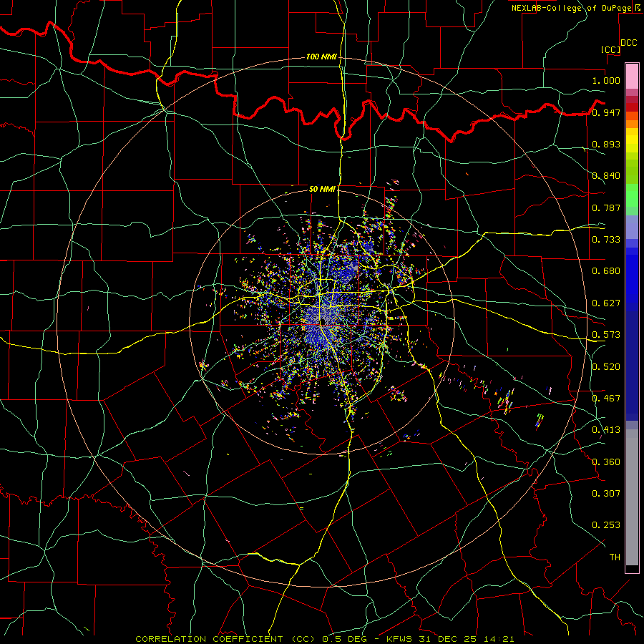
Task: Click the 0.467 scale value
Action: pos(606,399)
